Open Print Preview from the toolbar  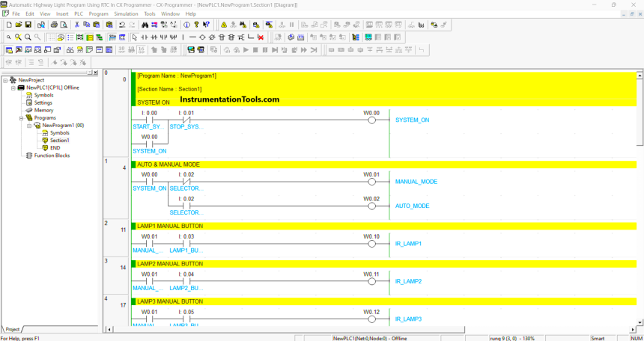pyautogui.click(x=64, y=25)
